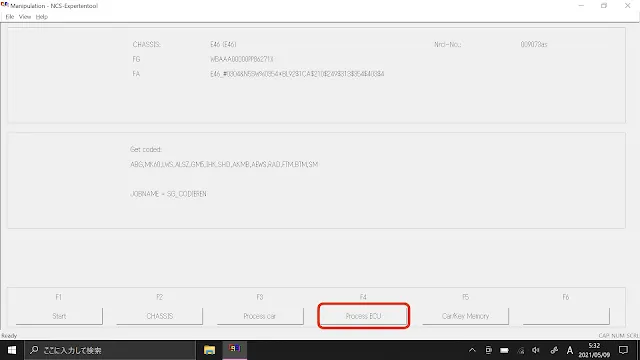Open File Explorer from the taskbar
Image resolution: width=640 pixels, height=360 pixels.
209,350
